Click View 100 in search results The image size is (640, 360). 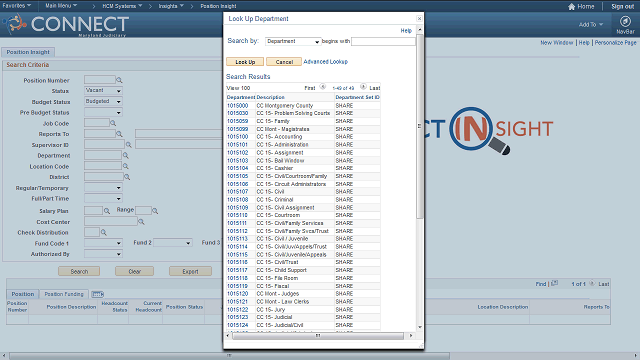coord(238,88)
